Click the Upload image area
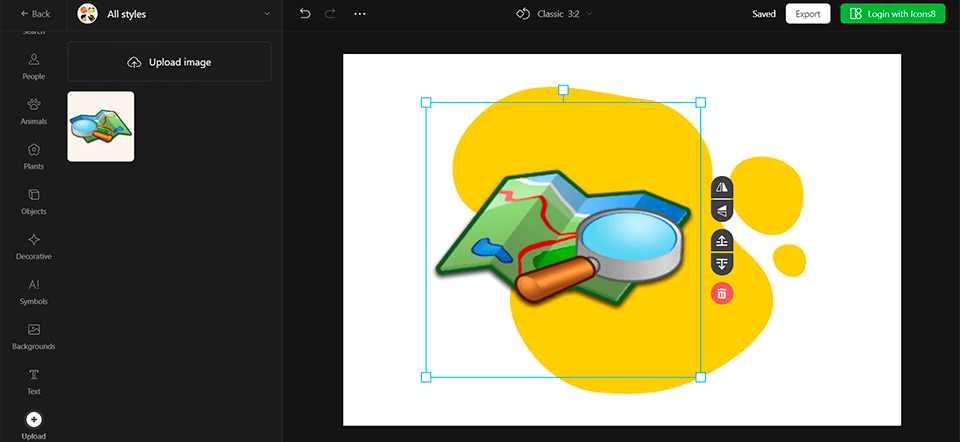 [x=169, y=62]
